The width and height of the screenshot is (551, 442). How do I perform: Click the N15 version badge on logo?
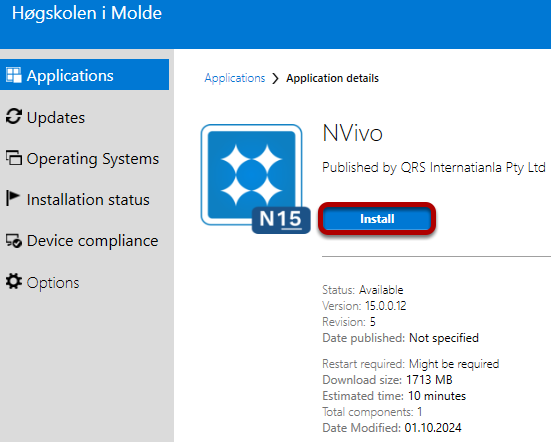tap(281, 220)
